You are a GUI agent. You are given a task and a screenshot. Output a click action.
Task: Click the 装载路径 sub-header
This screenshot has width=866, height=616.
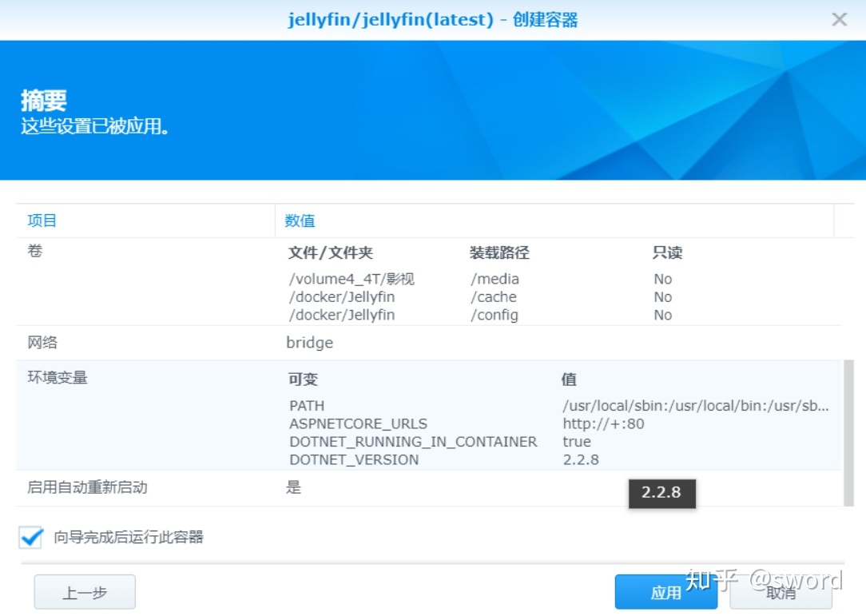(500, 252)
